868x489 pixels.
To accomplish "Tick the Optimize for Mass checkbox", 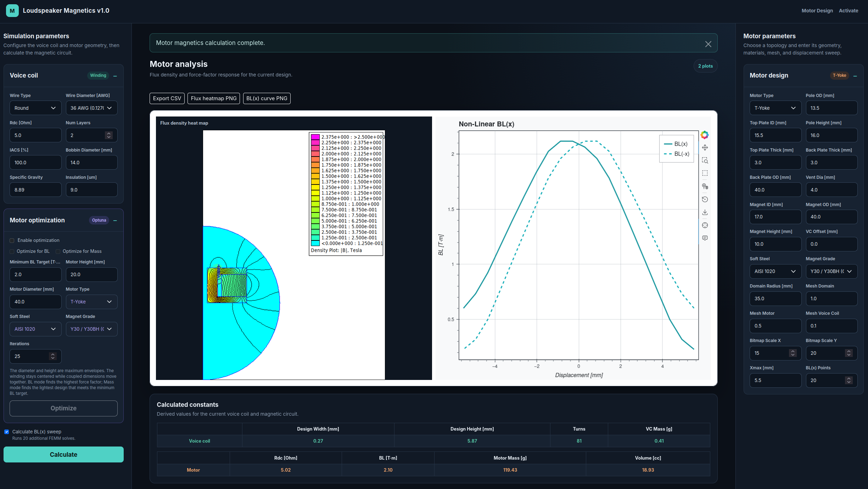I will 58,251.
